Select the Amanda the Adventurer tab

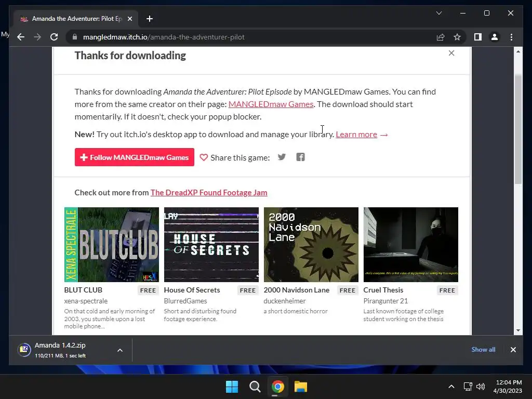click(76, 19)
